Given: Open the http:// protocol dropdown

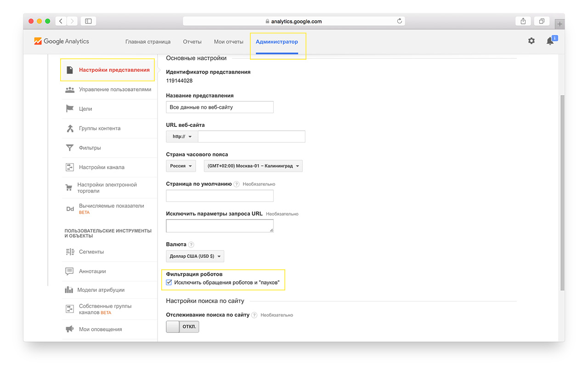Looking at the screenshot, I should 182,136.
